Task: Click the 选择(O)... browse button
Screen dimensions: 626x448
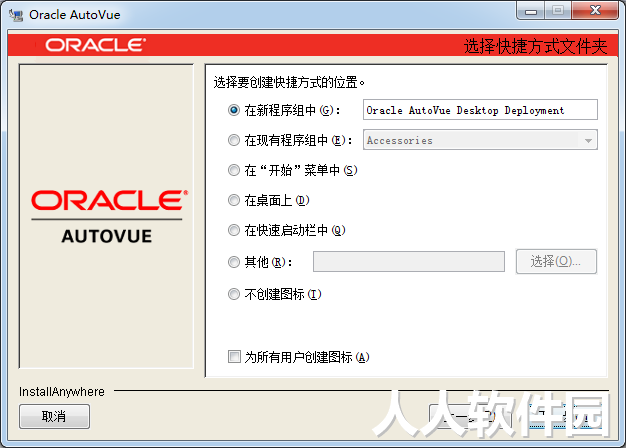Action: point(556,262)
